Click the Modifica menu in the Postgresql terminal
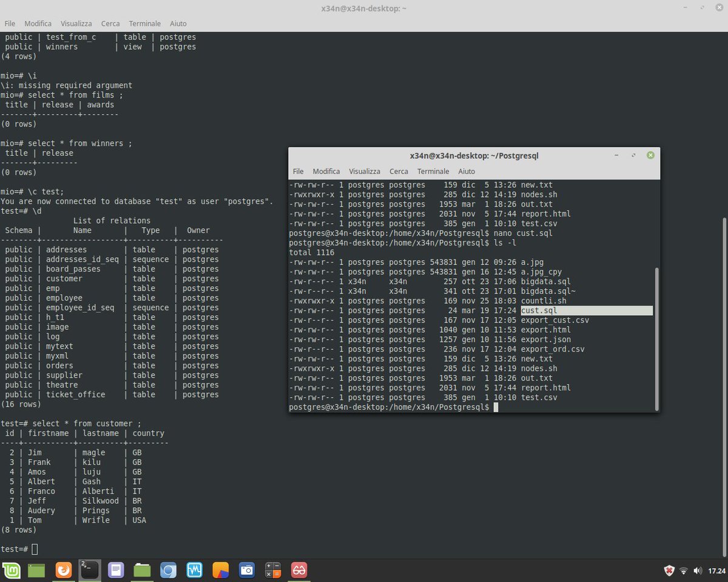728x582 pixels. tap(326, 171)
